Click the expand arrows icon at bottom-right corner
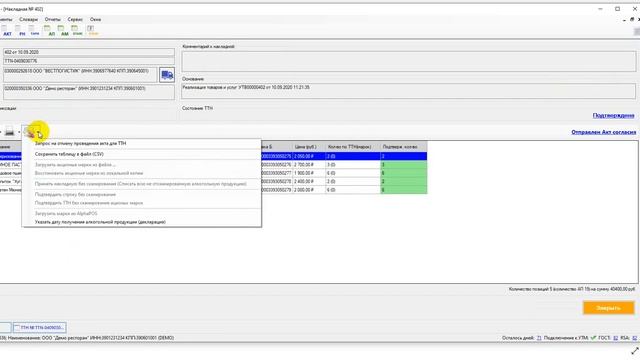The height and width of the screenshot is (360, 640). (x=635, y=351)
